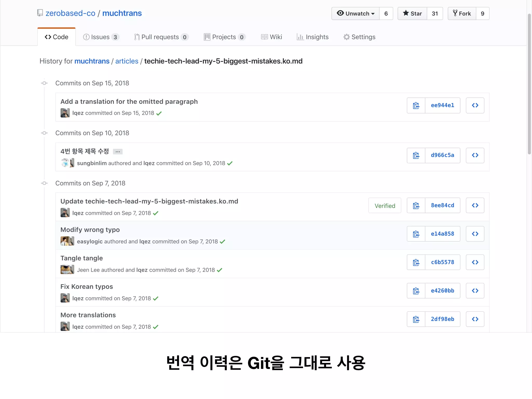Browse repository at commit 8ee84cd

[475, 205]
